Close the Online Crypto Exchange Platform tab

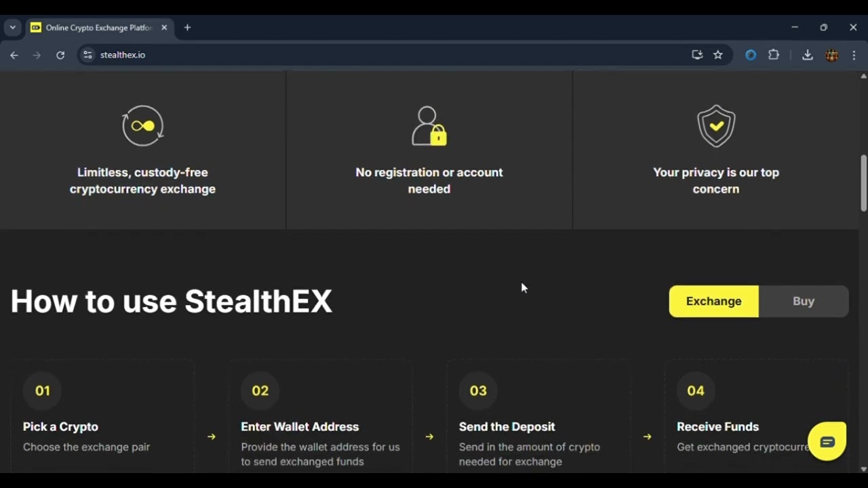pos(164,28)
